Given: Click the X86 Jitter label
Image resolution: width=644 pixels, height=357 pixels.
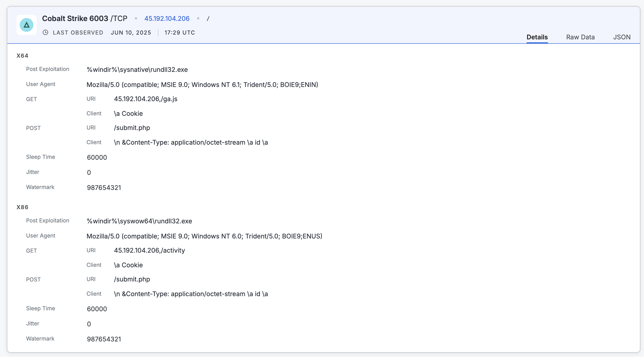Looking at the screenshot, I should coord(33,324).
